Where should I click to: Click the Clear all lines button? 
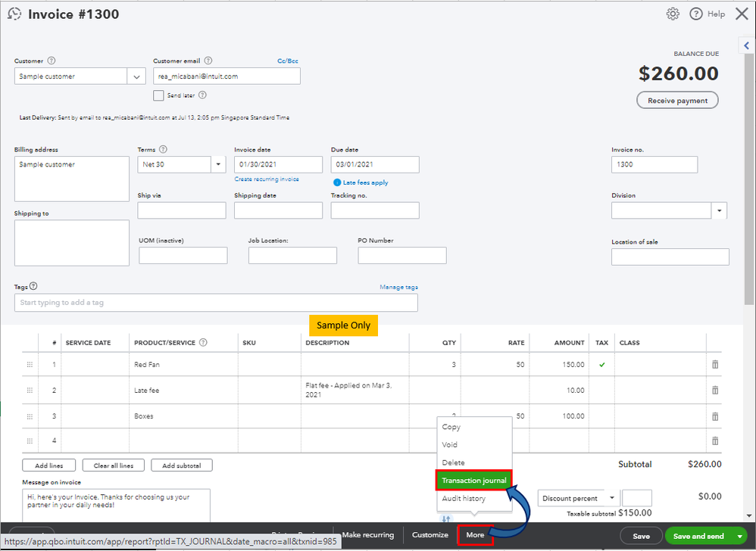(x=114, y=465)
